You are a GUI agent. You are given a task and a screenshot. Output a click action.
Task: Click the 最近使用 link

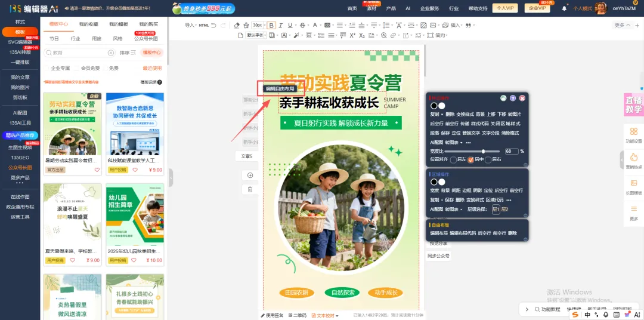tap(152, 68)
